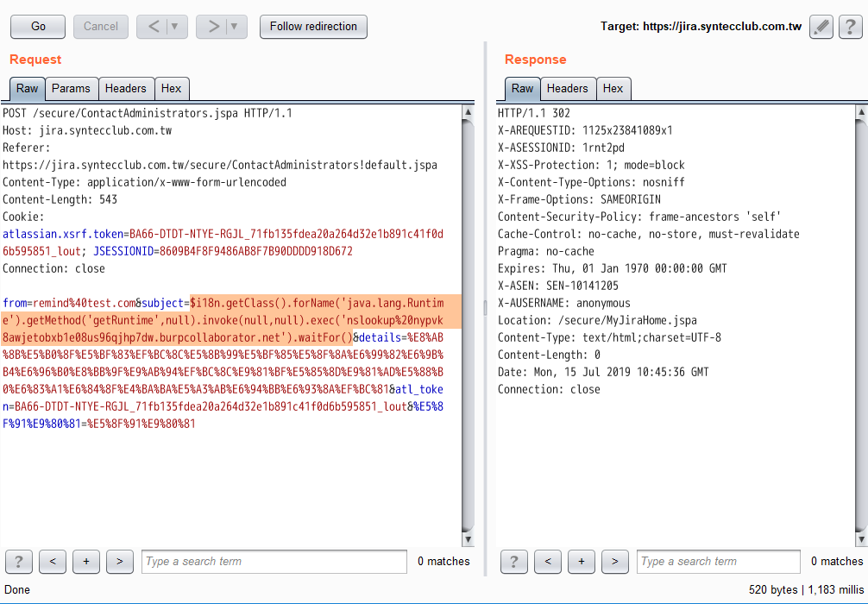Click the Response panel heading
This screenshot has width=868, height=604.
tap(535, 60)
